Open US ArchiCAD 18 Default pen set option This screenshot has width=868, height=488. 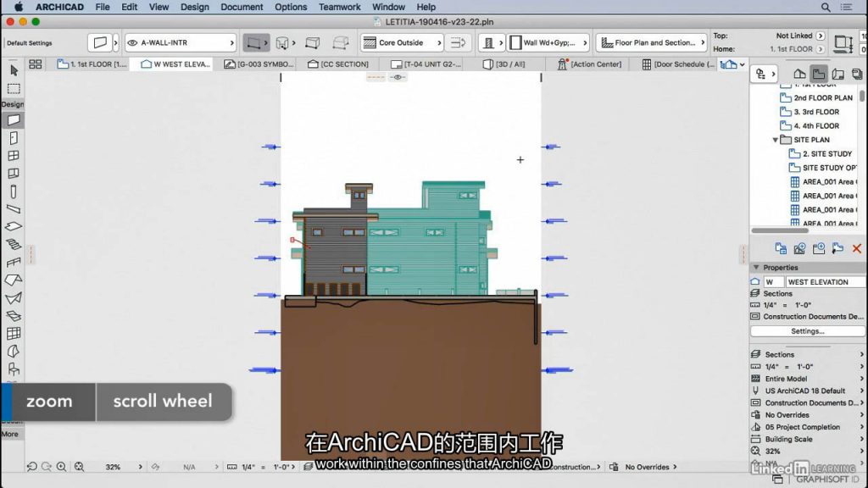(809, 391)
